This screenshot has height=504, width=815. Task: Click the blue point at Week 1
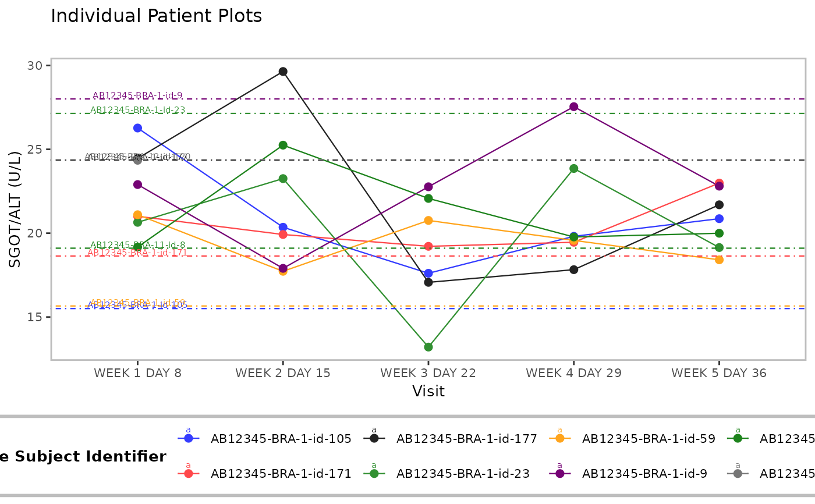pos(137,128)
